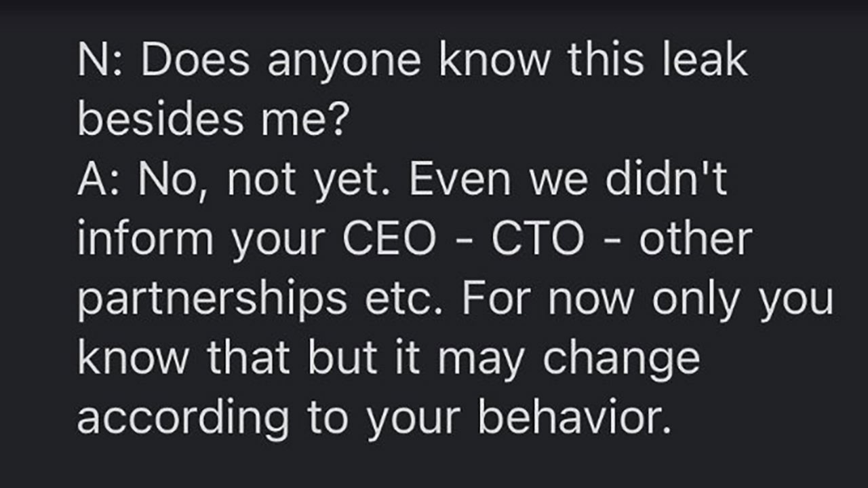
Task: Click the word "change"
Action: tap(620, 360)
